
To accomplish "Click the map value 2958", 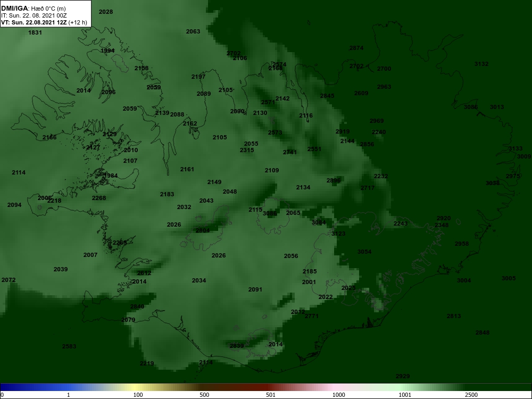I will (461, 244).
